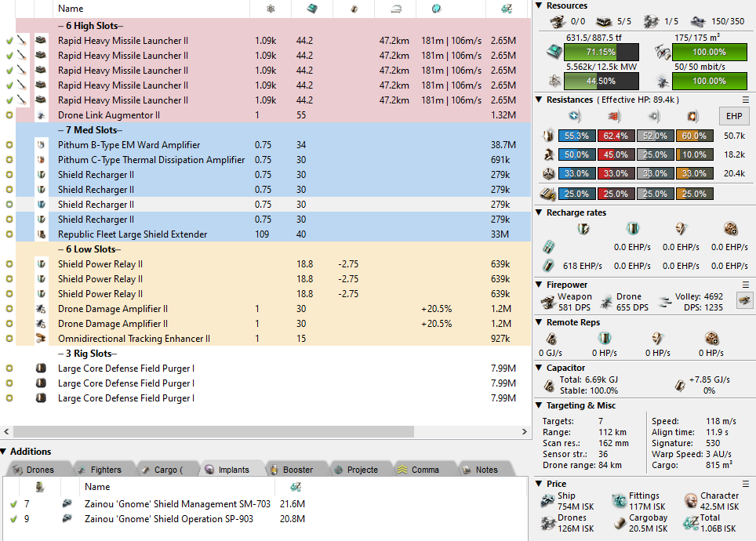Collapse the Resources section
Image resolution: width=756 pixels, height=541 pixels.
(539, 6)
